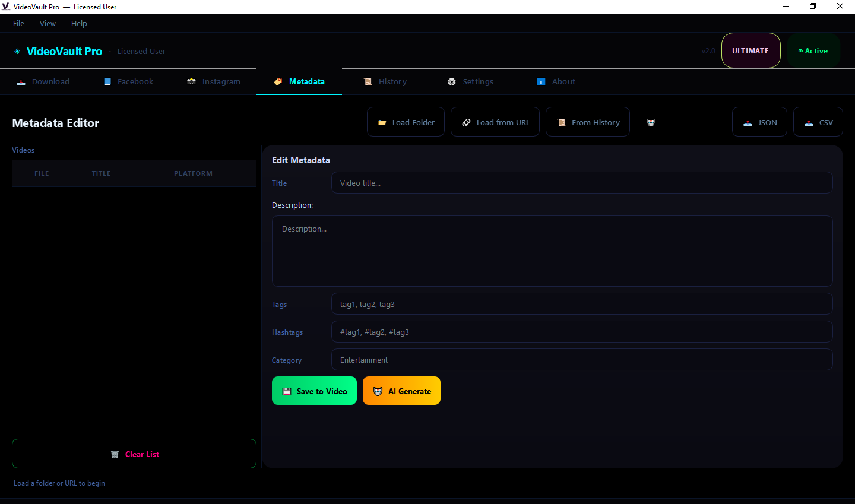Click the Licensed User label in header
The height and width of the screenshot is (504, 855).
141,52
